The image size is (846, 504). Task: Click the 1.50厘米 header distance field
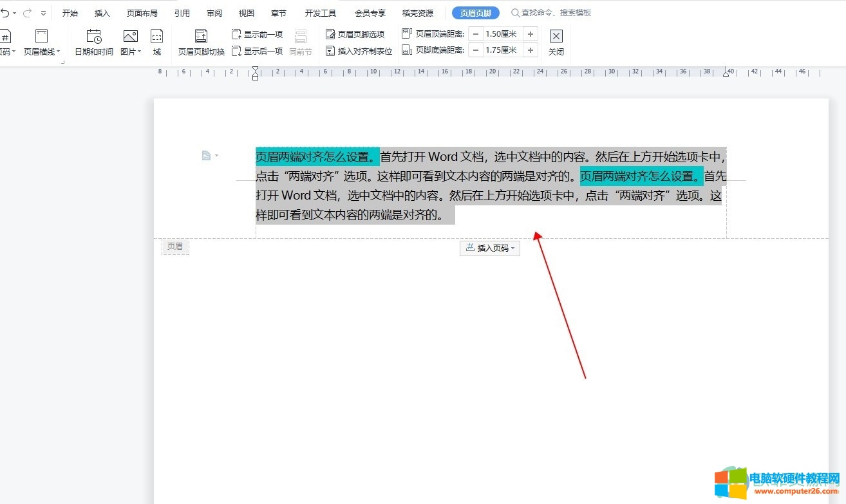tap(503, 34)
